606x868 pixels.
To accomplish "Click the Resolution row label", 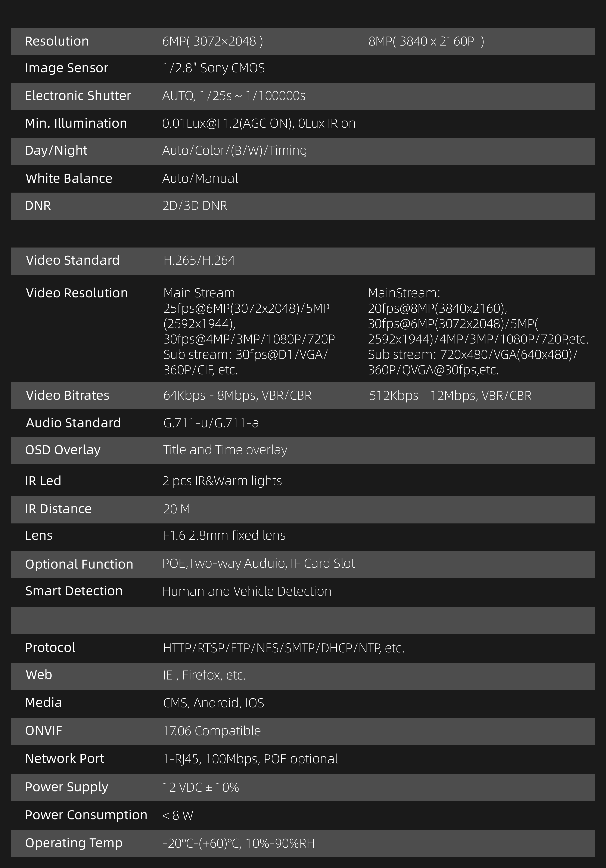I will (x=57, y=41).
